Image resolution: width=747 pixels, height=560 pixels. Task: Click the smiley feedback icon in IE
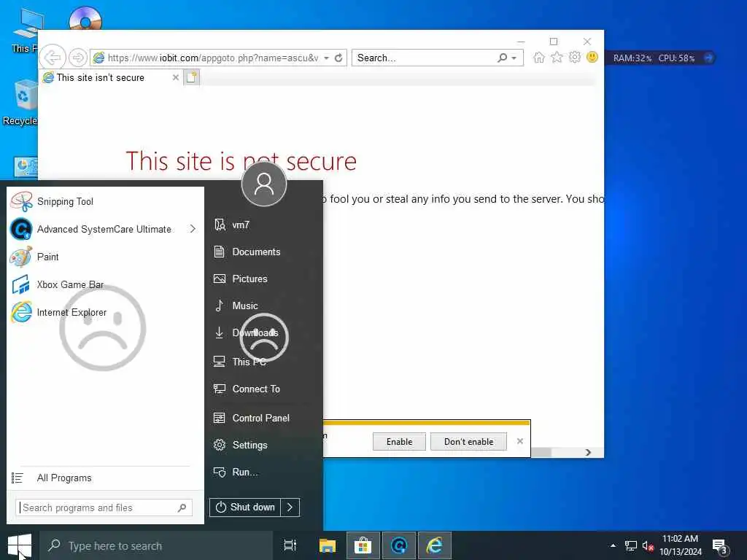coord(592,57)
